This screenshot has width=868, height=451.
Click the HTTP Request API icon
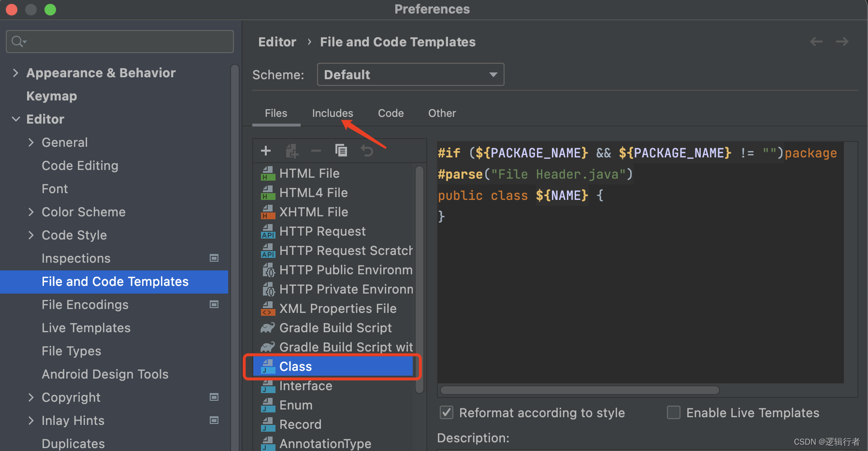coord(268,231)
